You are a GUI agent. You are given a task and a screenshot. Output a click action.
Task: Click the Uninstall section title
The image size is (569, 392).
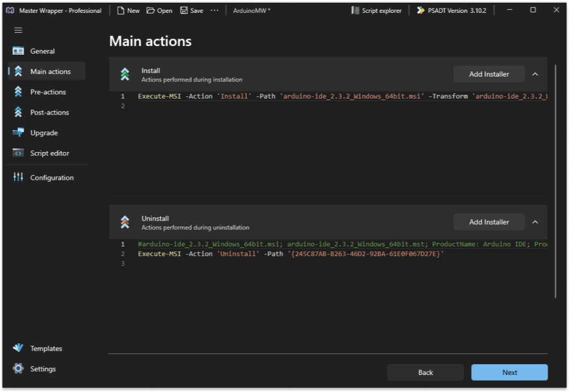click(155, 218)
